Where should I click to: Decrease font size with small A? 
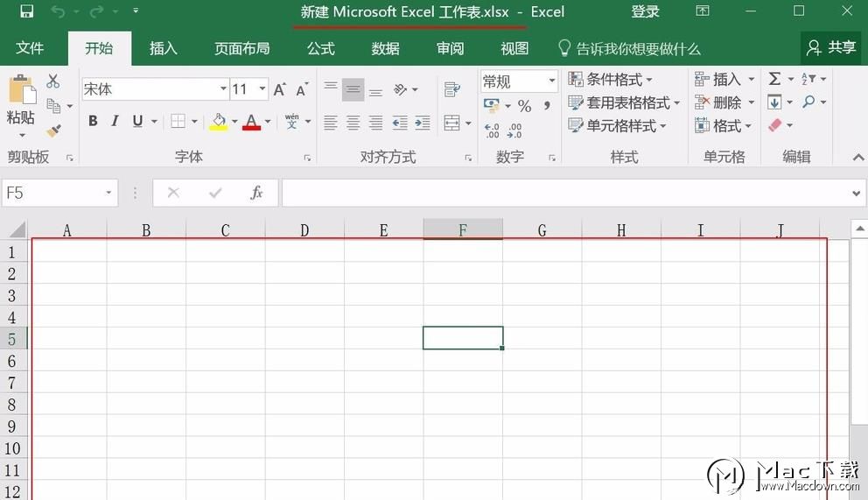[302, 89]
